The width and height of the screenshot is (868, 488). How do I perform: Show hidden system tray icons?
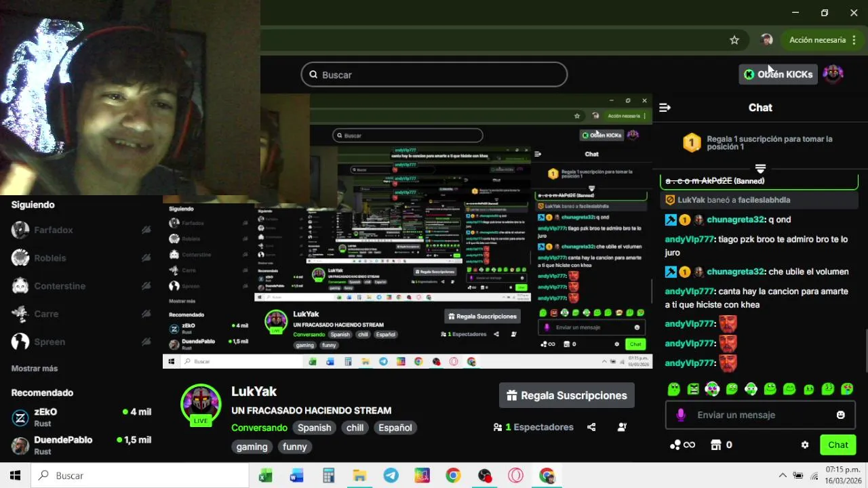[x=783, y=476]
